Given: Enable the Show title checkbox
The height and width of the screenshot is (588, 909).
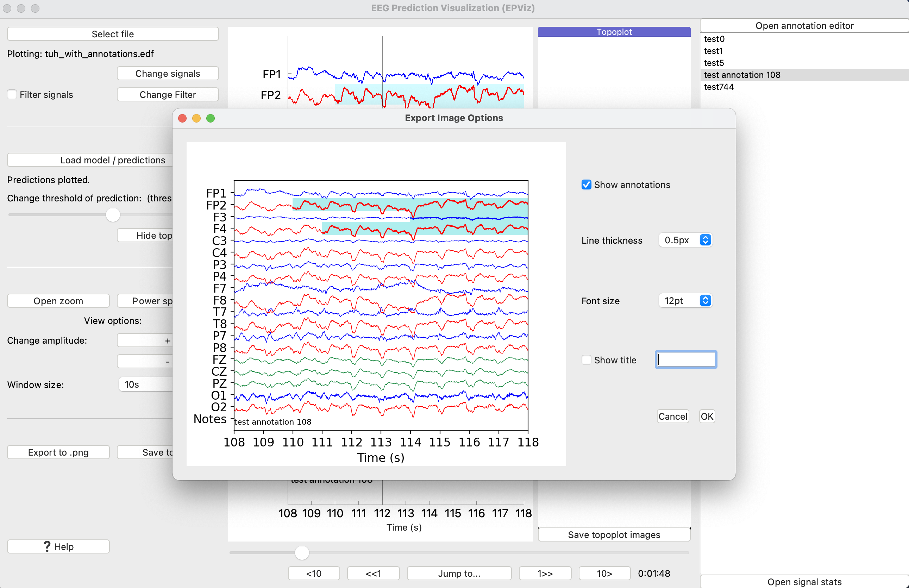Looking at the screenshot, I should [587, 360].
